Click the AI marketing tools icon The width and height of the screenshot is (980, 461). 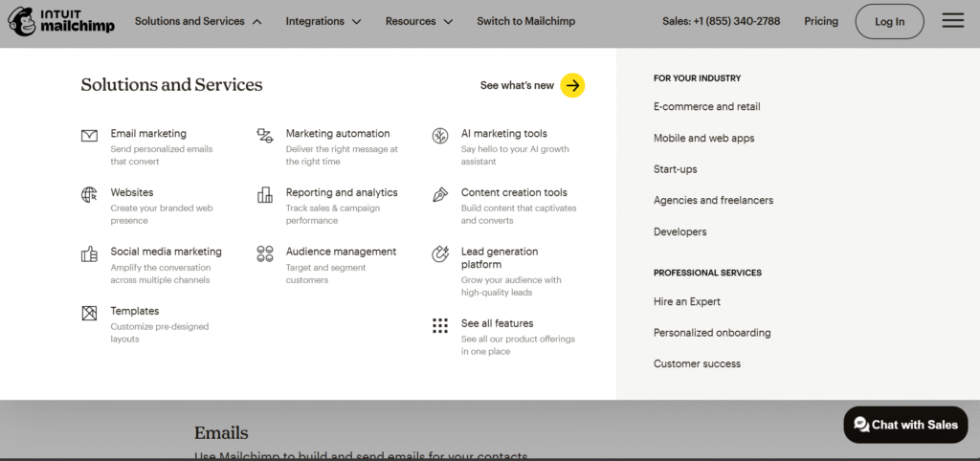point(440,136)
